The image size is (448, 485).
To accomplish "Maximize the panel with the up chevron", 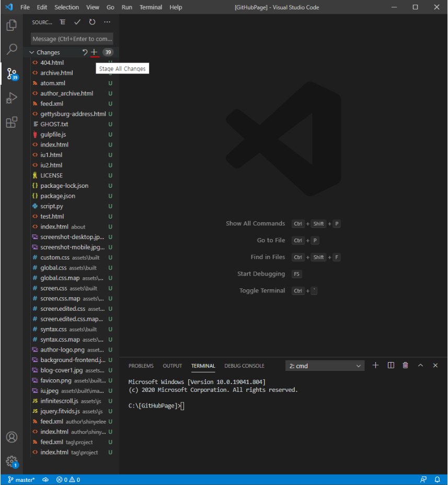I will click(x=420, y=365).
